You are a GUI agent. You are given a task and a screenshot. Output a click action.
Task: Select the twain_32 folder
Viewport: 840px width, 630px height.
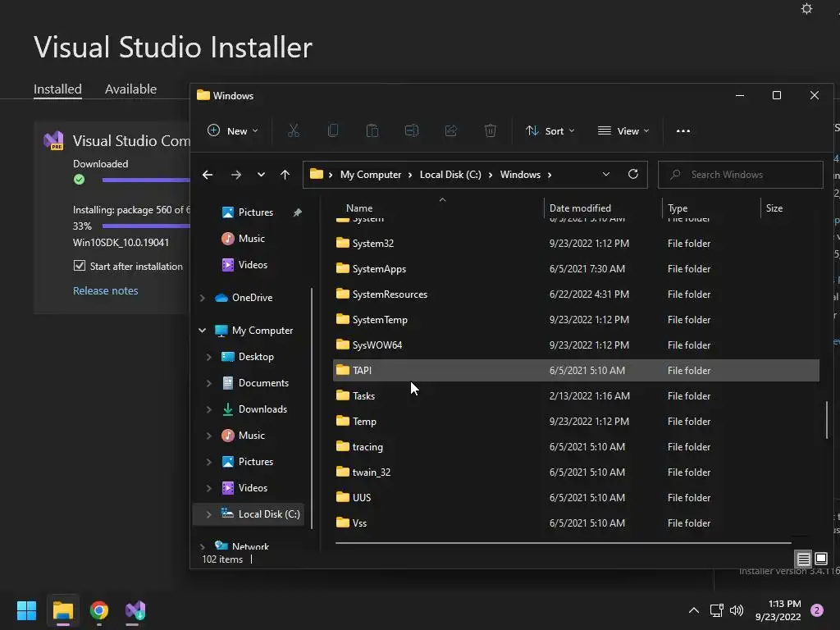click(576, 472)
